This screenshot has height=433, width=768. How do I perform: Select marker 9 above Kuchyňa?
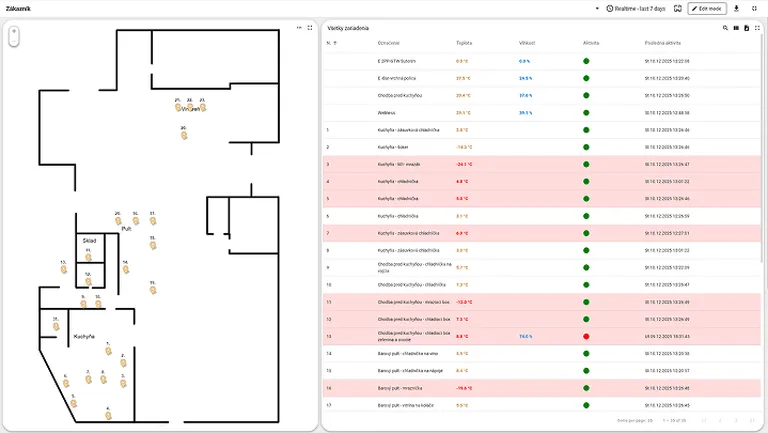point(83,304)
